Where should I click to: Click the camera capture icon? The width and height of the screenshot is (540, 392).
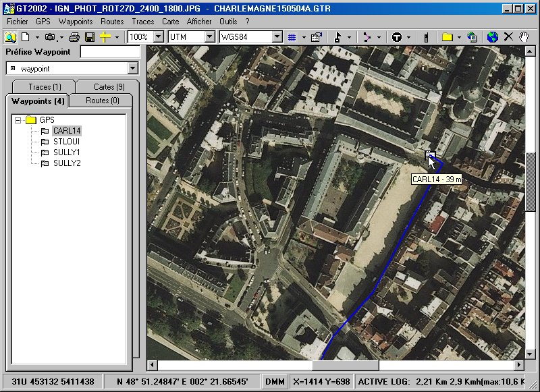tap(51, 37)
